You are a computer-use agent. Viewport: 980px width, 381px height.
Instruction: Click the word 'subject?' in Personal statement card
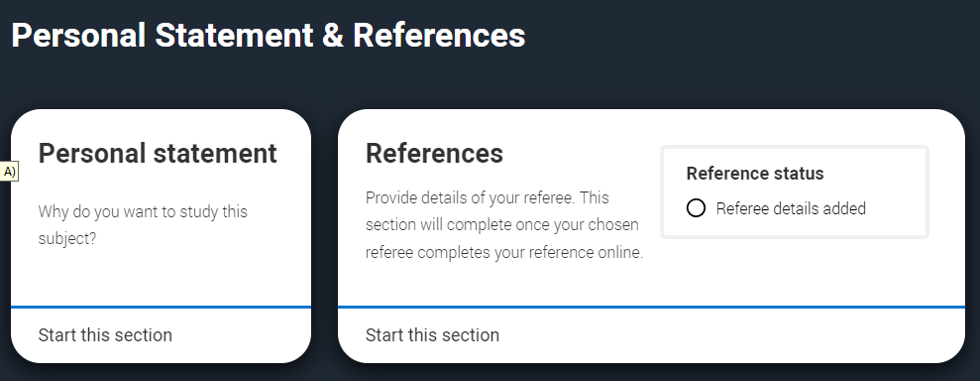67,239
